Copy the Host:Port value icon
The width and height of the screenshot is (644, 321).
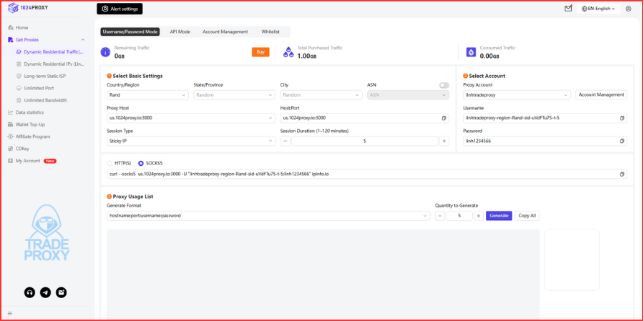444,118
